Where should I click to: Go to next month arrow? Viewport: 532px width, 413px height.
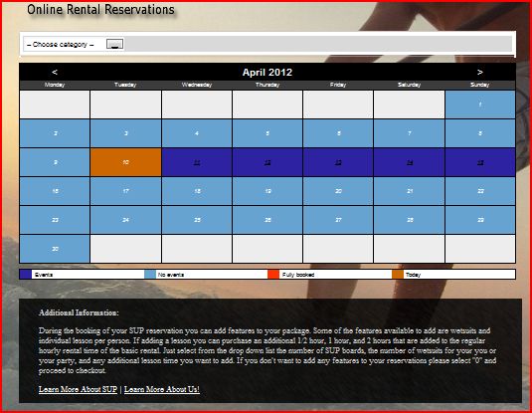coord(479,72)
